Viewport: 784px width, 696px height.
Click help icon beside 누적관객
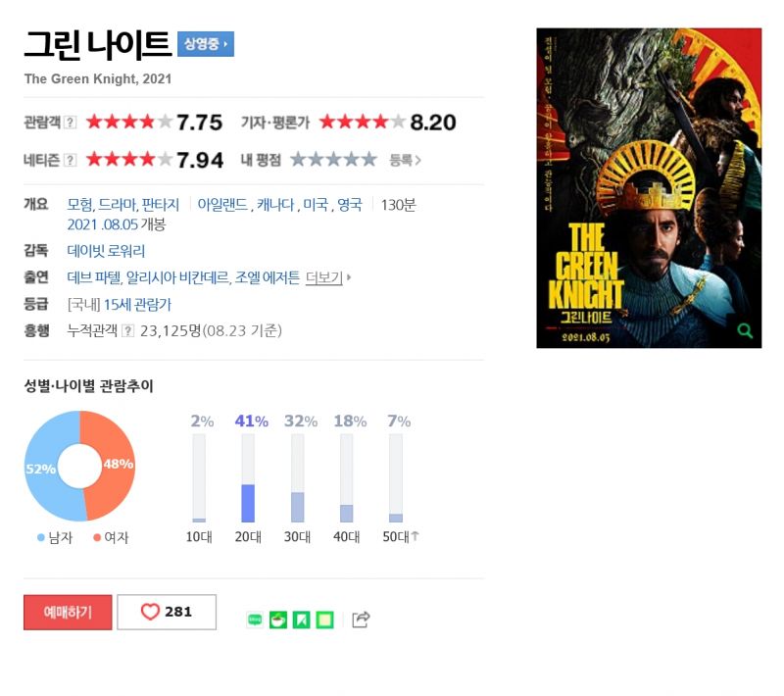click(x=128, y=330)
